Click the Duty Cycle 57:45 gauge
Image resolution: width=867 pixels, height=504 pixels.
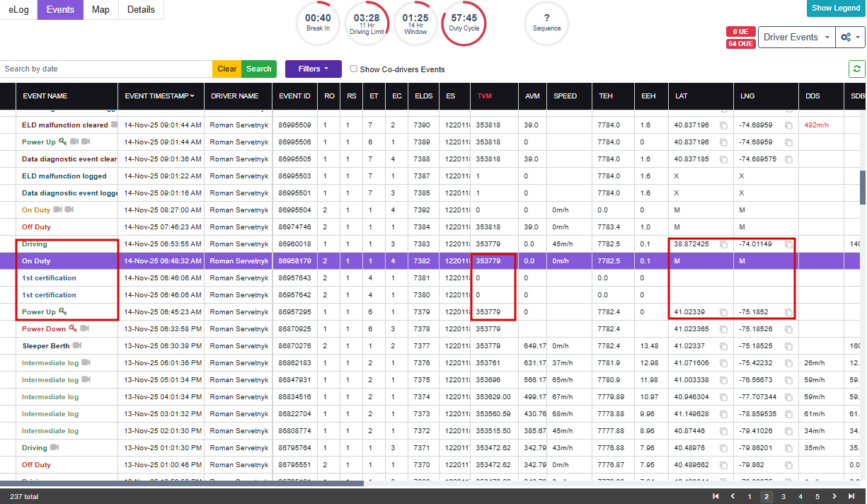click(x=464, y=23)
